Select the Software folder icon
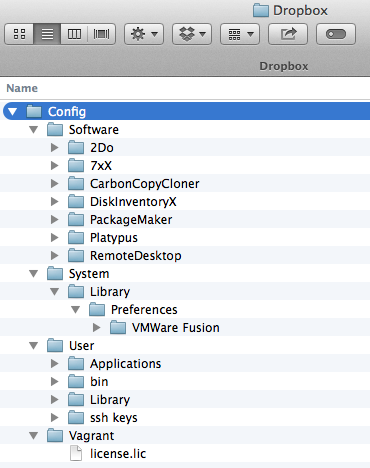This screenshot has height=468, width=370. tap(55, 129)
